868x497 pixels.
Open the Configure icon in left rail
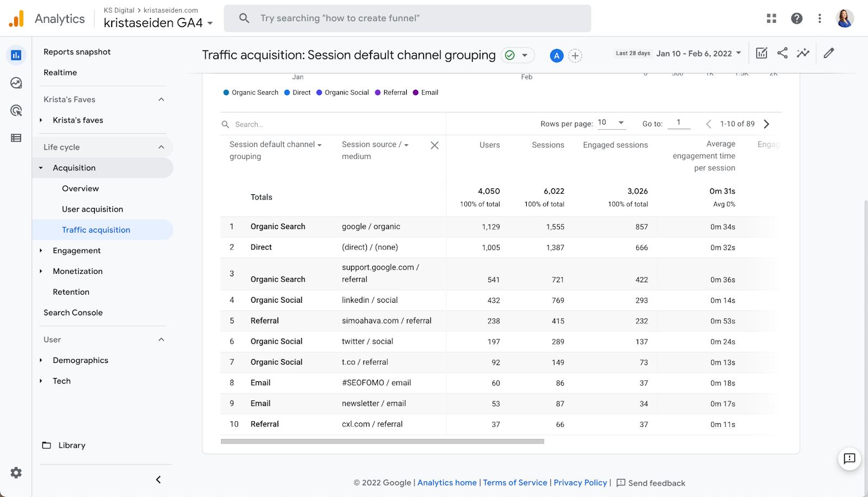pos(16,138)
